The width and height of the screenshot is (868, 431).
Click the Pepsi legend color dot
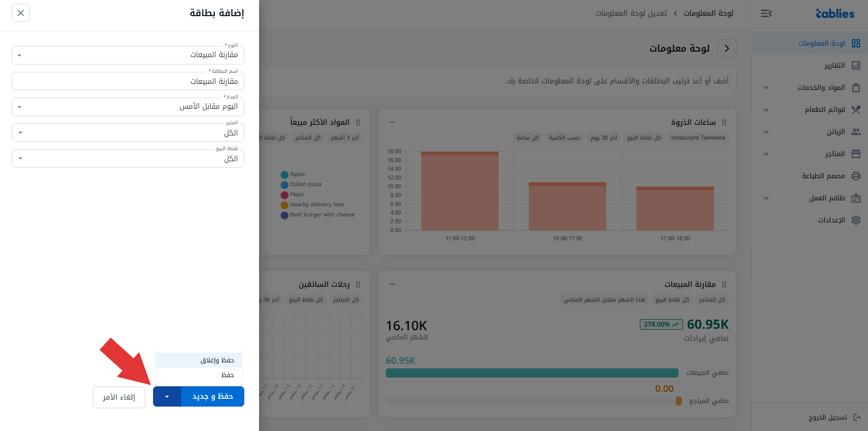[284, 195]
